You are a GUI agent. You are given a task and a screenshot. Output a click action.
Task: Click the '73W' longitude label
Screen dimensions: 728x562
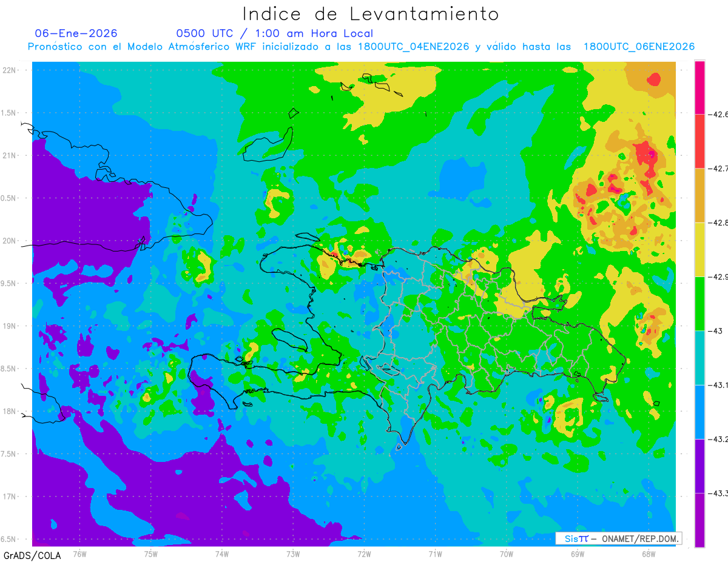coord(293,554)
